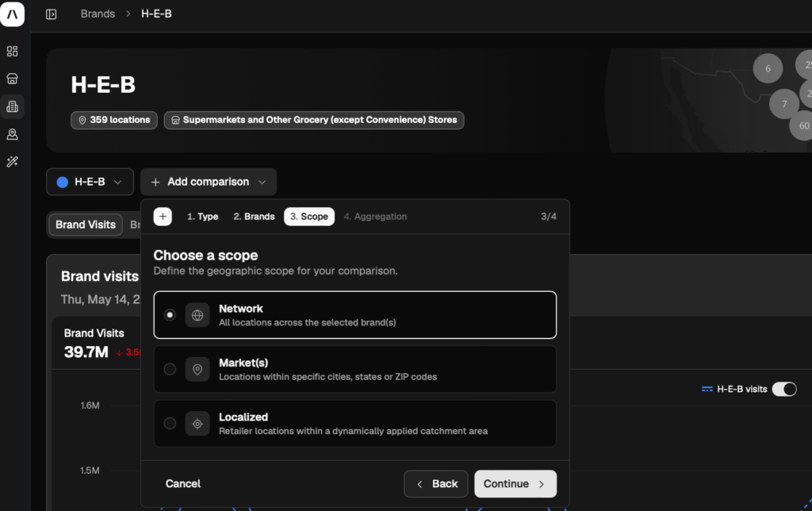The image size is (812, 511).
Task: Go to step 1. Type
Action: (x=202, y=217)
